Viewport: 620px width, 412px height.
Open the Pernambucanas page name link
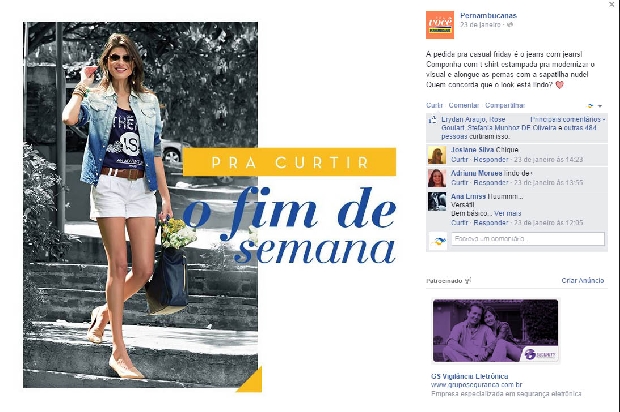(488, 15)
